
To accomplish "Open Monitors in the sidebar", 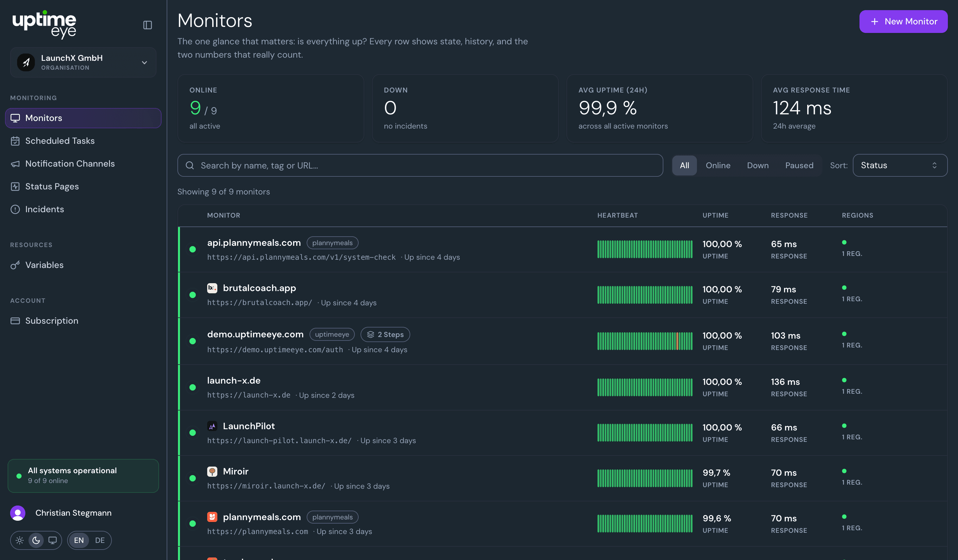I will pyautogui.click(x=83, y=118).
